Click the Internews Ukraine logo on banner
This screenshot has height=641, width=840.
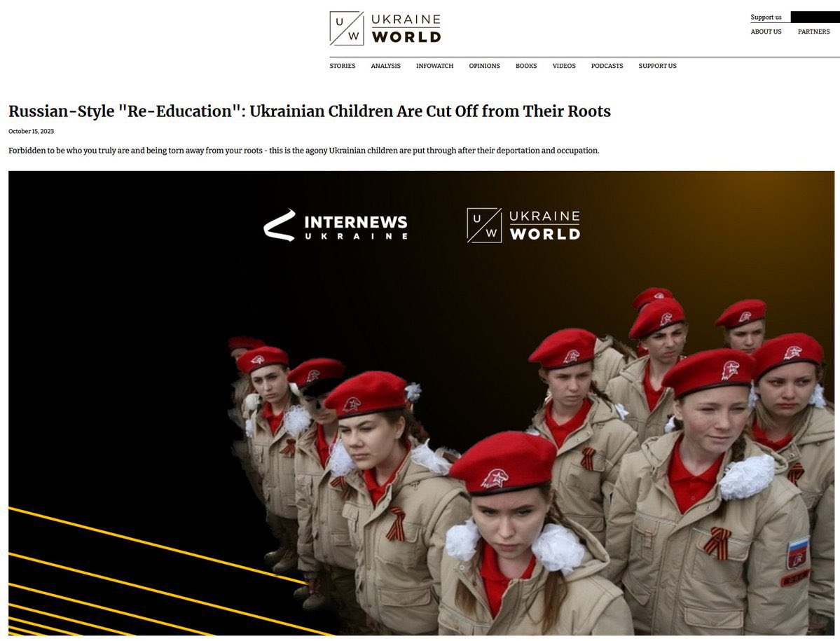click(x=336, y=226)
